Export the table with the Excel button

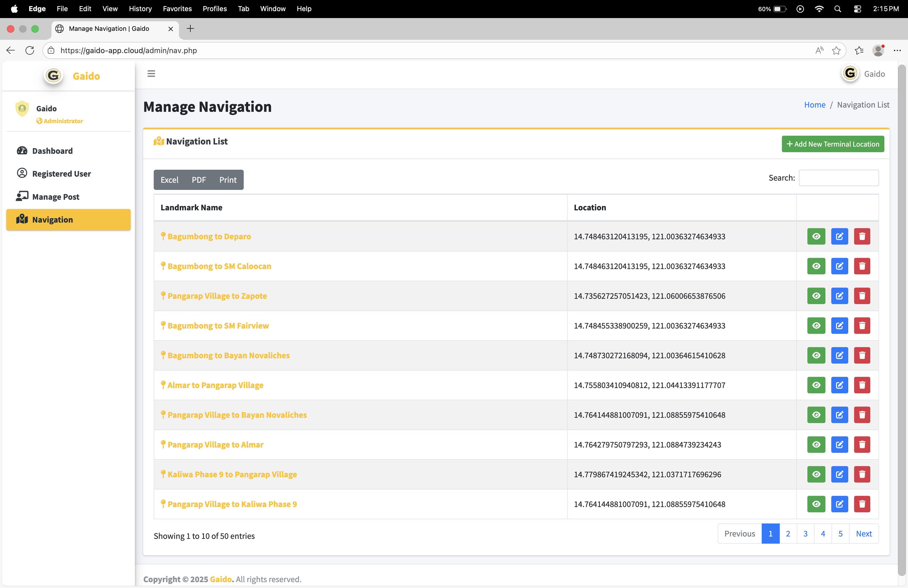click(x=169, y=180)
